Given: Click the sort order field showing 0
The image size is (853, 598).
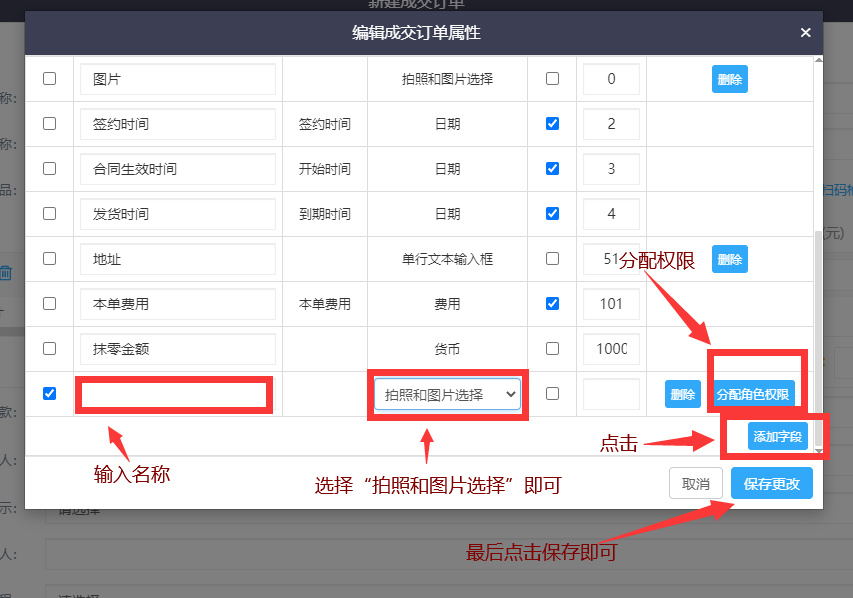Looking at the screenshot, I should tap(611, 79).
